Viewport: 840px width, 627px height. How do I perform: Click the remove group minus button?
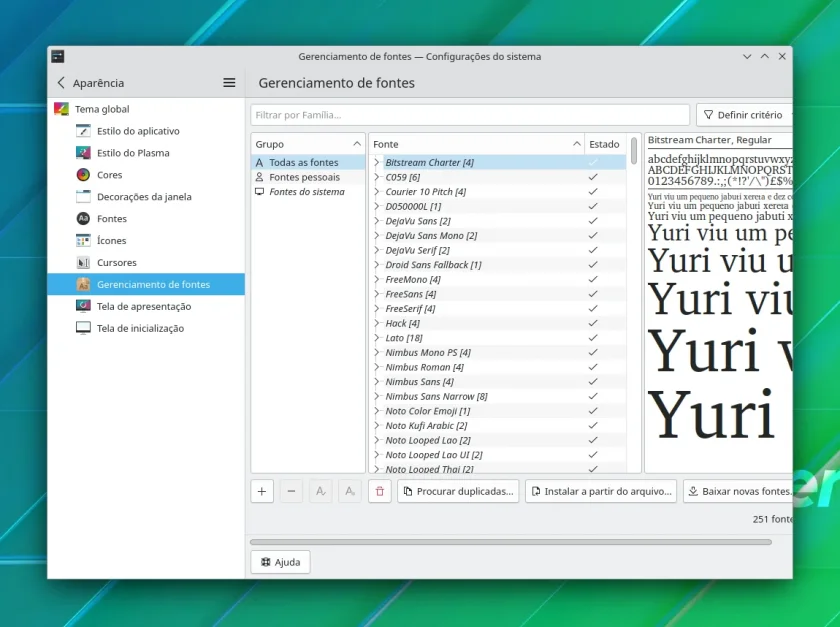291,491
